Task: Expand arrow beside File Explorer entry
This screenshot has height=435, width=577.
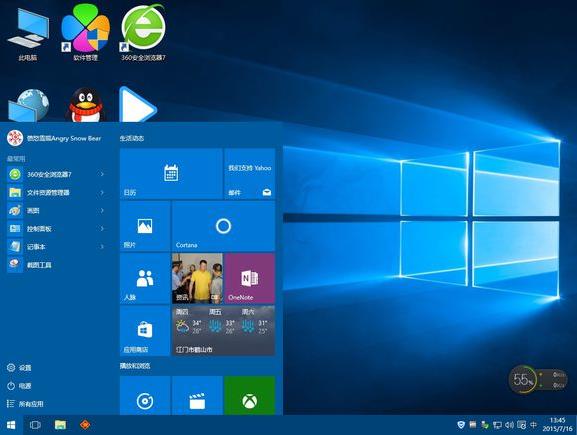Action: pyautogui.click(x=102, y=192)
